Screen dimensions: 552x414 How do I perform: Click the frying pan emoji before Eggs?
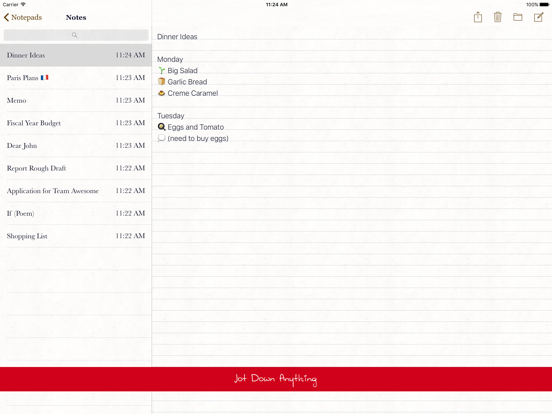[162, 127]
